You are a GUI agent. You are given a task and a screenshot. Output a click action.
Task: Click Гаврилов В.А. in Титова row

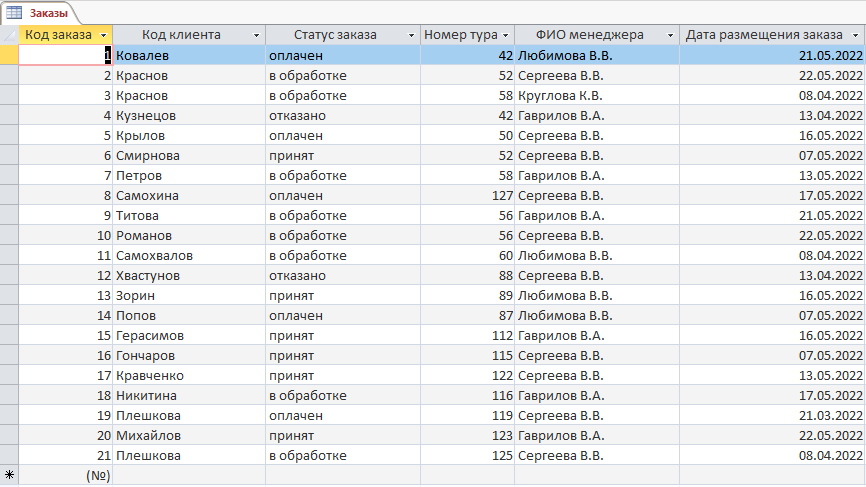[597, 215]
